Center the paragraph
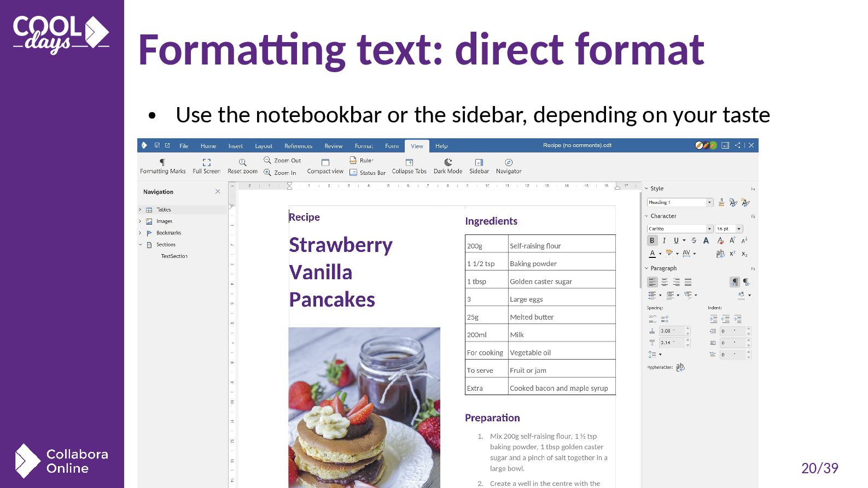This screenshot has height=488, width=868. point(665,282)
